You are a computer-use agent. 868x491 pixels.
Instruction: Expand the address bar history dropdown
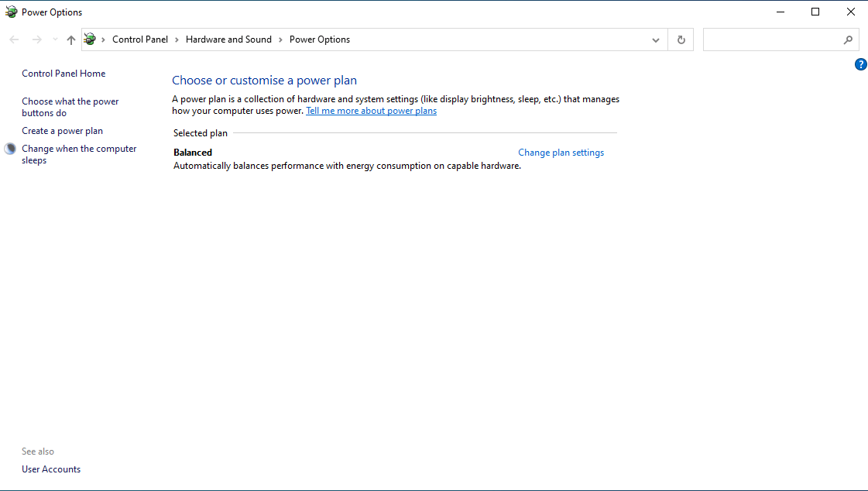(x=655, y=39)
